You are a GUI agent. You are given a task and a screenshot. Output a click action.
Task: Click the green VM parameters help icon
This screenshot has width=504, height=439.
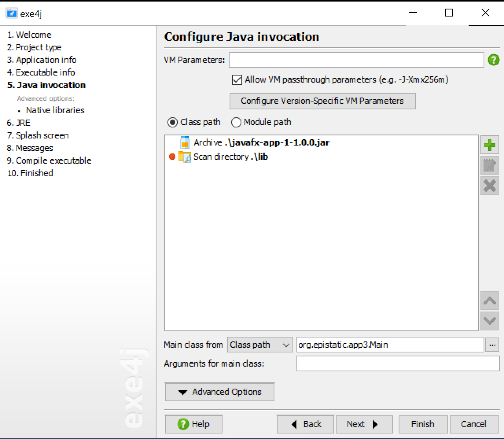(x=493, y=60)
